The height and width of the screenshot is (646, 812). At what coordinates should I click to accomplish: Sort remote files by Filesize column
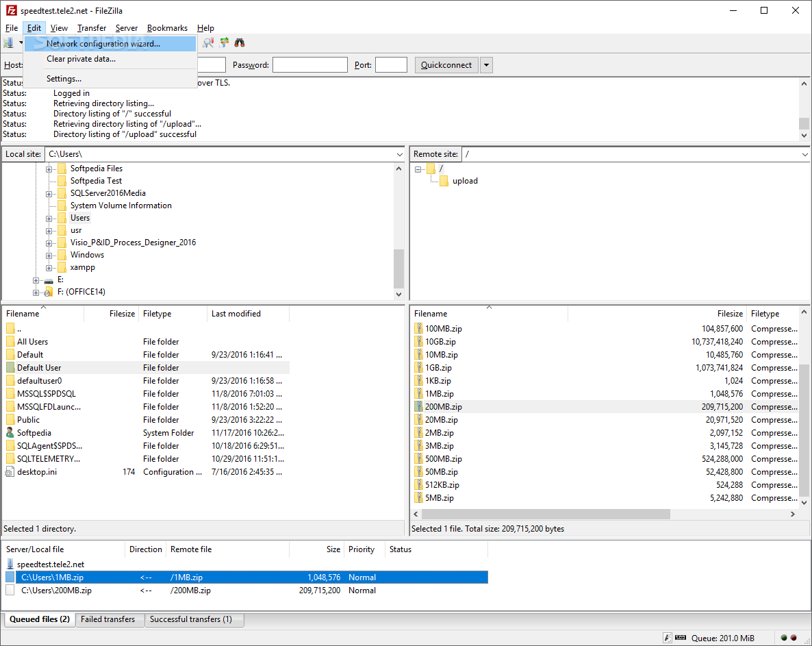(657, 314)
